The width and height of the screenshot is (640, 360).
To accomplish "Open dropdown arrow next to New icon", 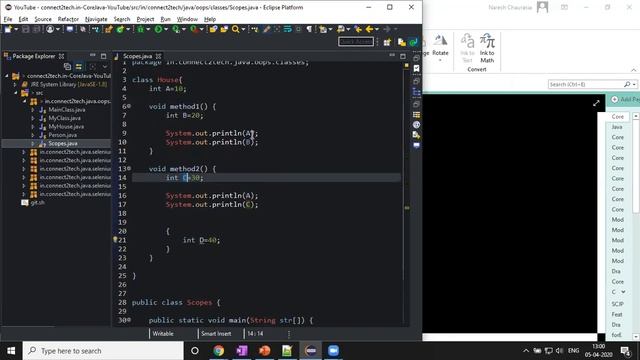I will (x=16, y=29).
